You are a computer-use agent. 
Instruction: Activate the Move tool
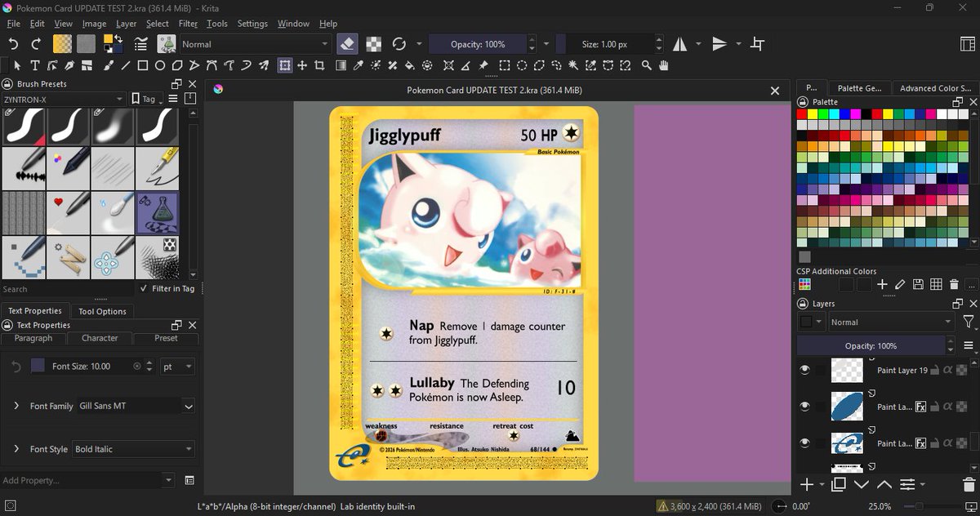(302, 65)
